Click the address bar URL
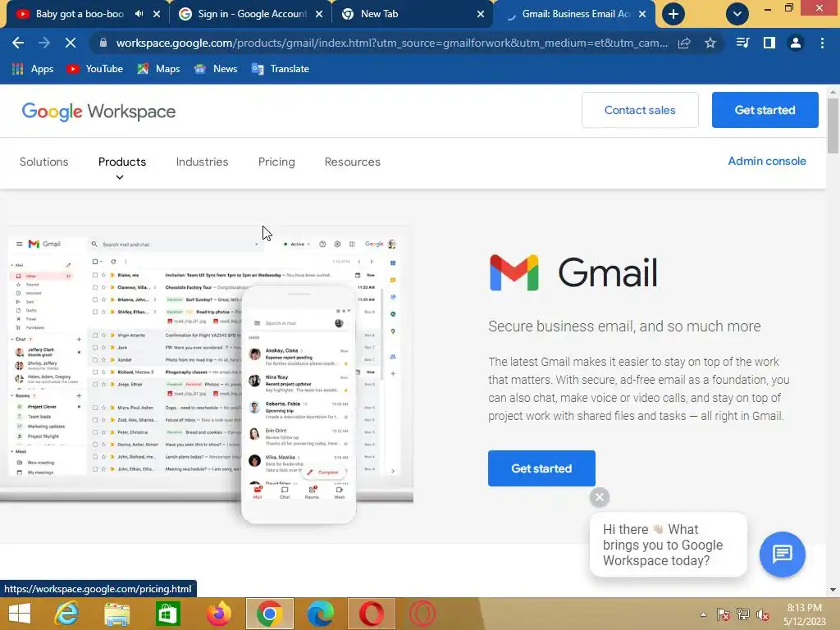 pyautogui.click(x=391, y=43)
